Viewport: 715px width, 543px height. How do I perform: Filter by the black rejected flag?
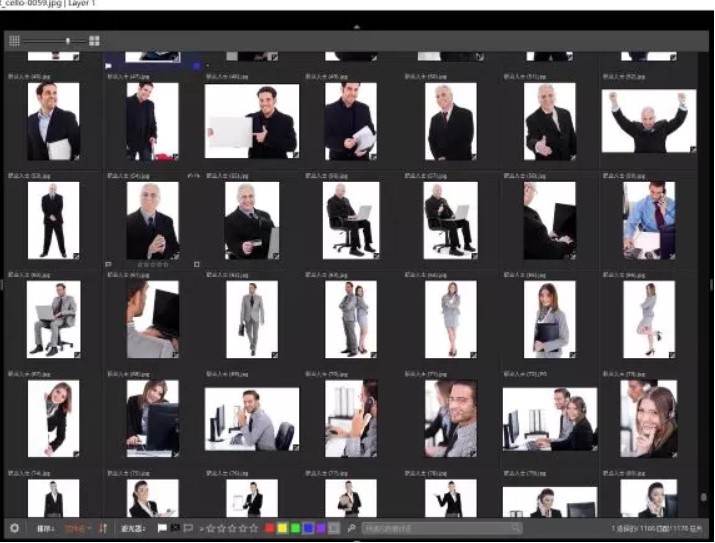175,528
